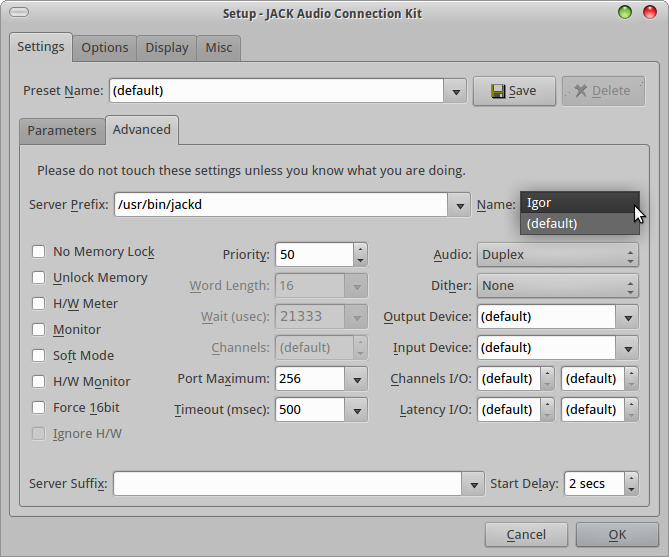Image resolution: width=669 pixels, height=557 pixels.
Task: Click the Timeout value field showing 500
Action: (x=310, y=410)
